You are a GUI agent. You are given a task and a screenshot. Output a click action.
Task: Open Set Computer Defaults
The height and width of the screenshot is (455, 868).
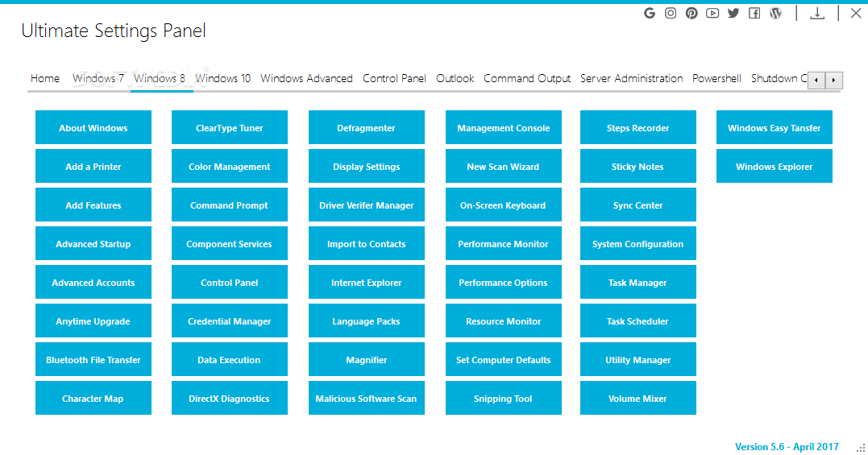pos(504,360)
